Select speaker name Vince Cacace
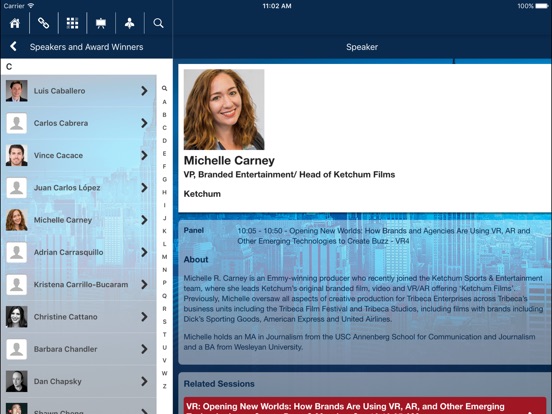The image size is (552, 414). point(58,155)
